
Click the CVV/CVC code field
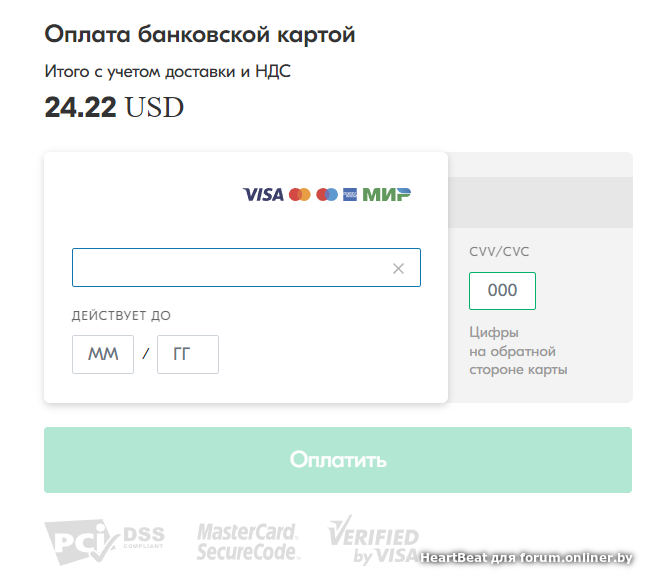tap(502, 291)
